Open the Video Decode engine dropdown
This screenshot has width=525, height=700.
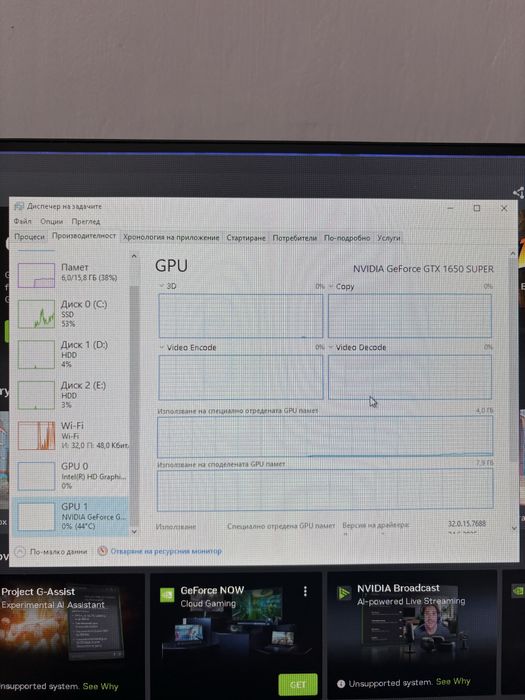(331, 347)
